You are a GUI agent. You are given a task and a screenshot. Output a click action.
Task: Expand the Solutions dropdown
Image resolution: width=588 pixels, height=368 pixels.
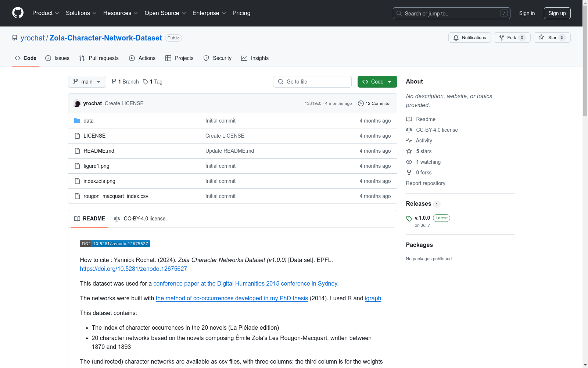pyautogui.click(x=81, y=13)
